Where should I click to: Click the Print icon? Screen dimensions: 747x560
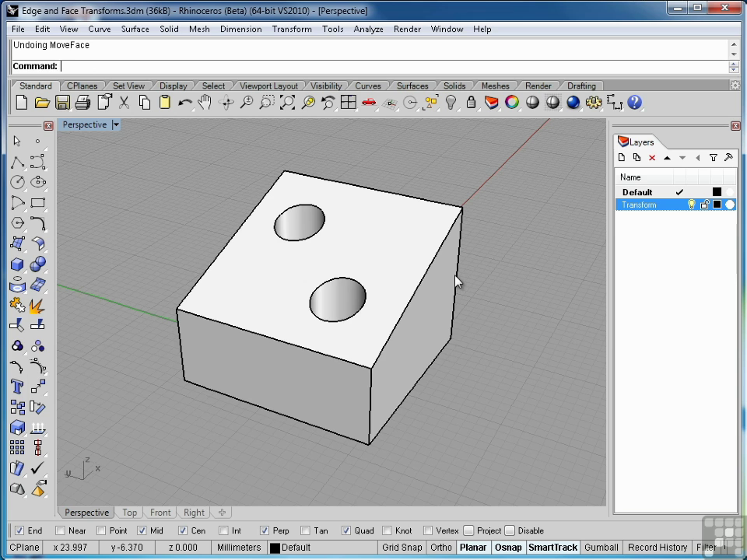83,103
